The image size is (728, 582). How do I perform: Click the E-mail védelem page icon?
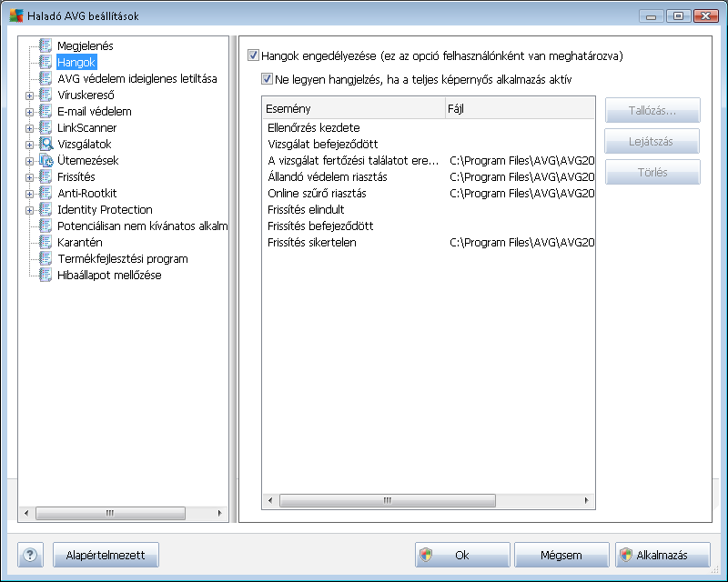[45, 111]
